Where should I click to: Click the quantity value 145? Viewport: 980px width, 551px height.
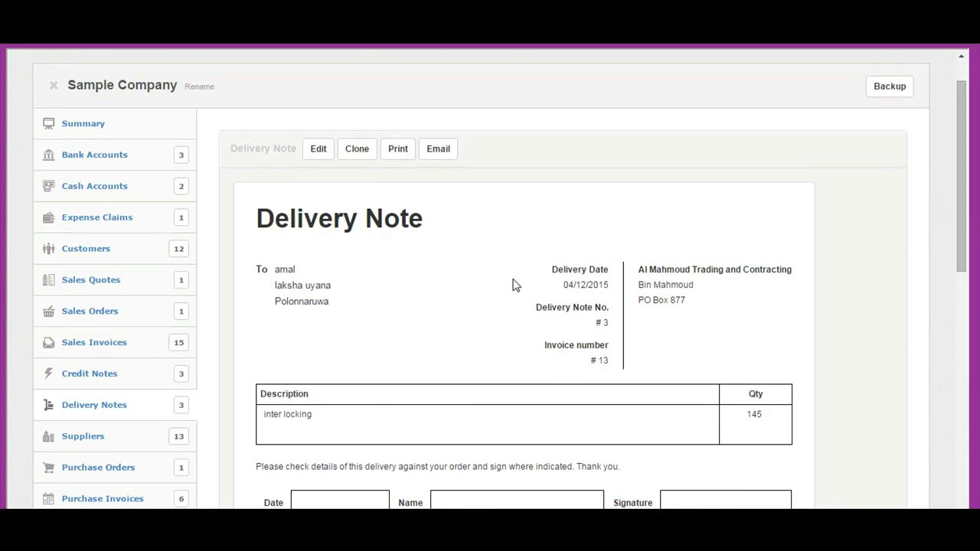pyautogui.click(x=754, y=414)
